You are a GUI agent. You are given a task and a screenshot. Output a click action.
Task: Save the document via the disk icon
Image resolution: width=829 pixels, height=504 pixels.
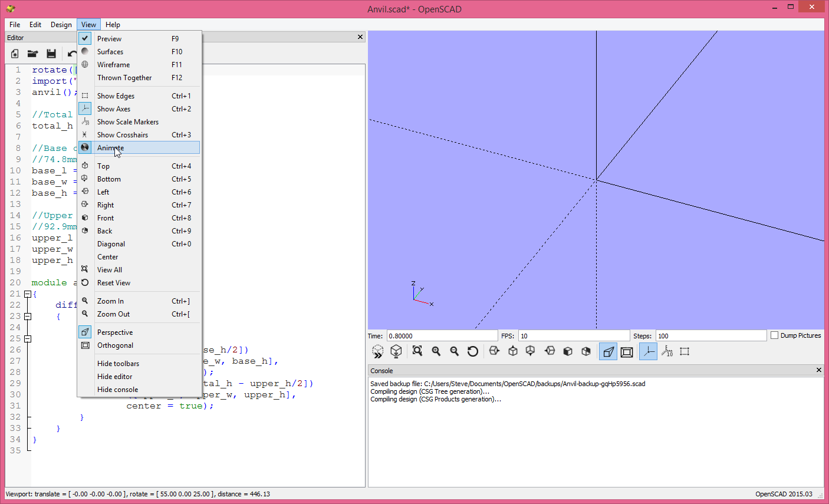tap(51, 53)
